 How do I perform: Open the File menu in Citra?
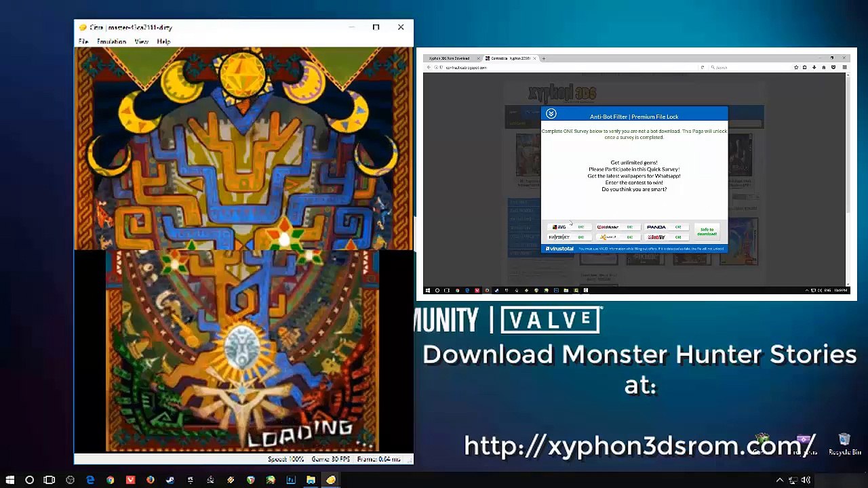click(x=83, y=41)
